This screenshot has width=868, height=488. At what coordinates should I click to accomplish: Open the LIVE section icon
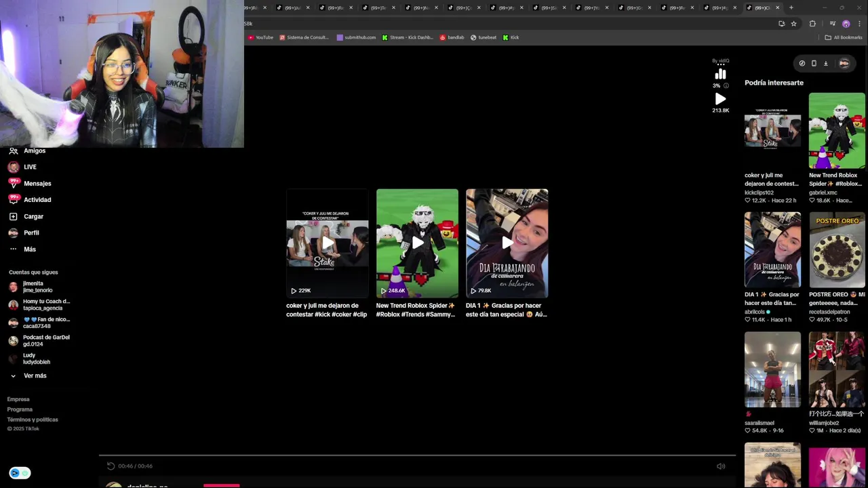tap(13, 167)
